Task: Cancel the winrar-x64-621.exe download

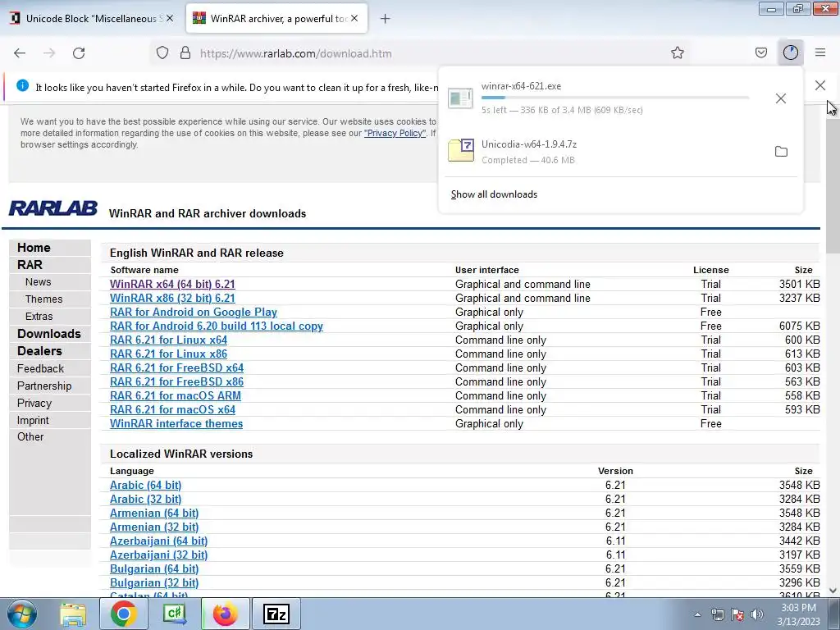Action: [781, 98]
